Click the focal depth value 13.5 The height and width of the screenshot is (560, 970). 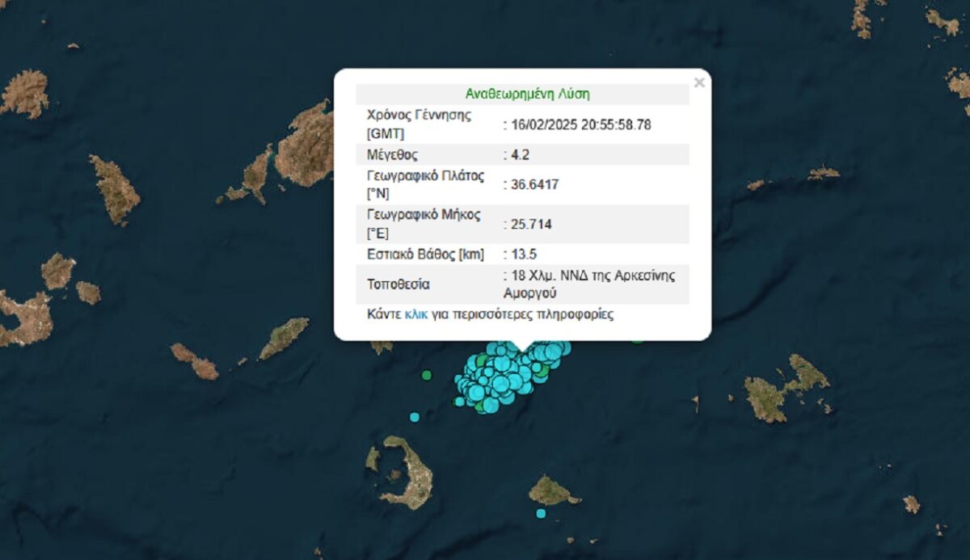click(x=522, y=254)
